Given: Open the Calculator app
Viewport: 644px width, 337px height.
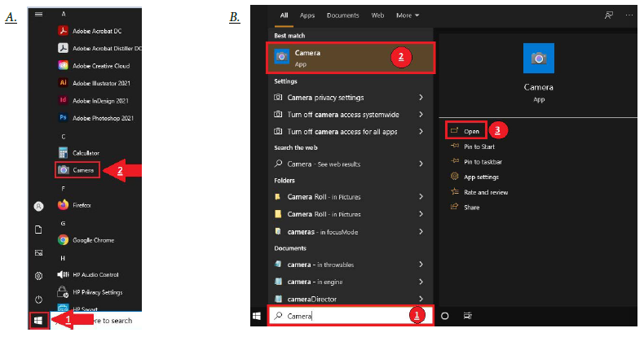Looking at the screenshot, I should [86, 152].
